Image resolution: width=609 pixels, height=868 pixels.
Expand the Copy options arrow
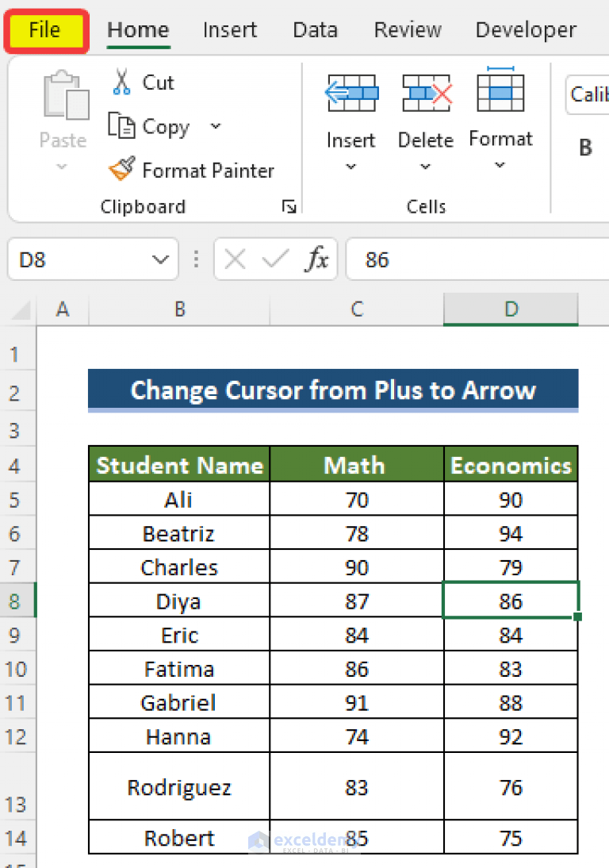[216, 126]
